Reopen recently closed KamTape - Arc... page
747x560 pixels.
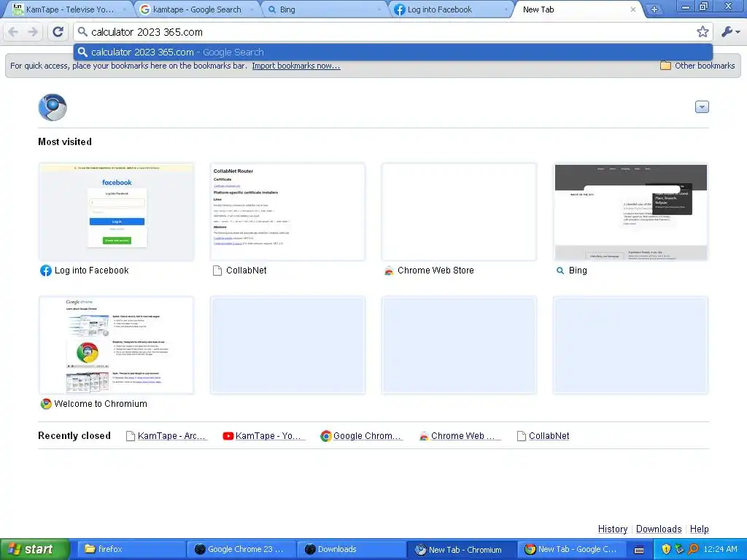point(167,436)
